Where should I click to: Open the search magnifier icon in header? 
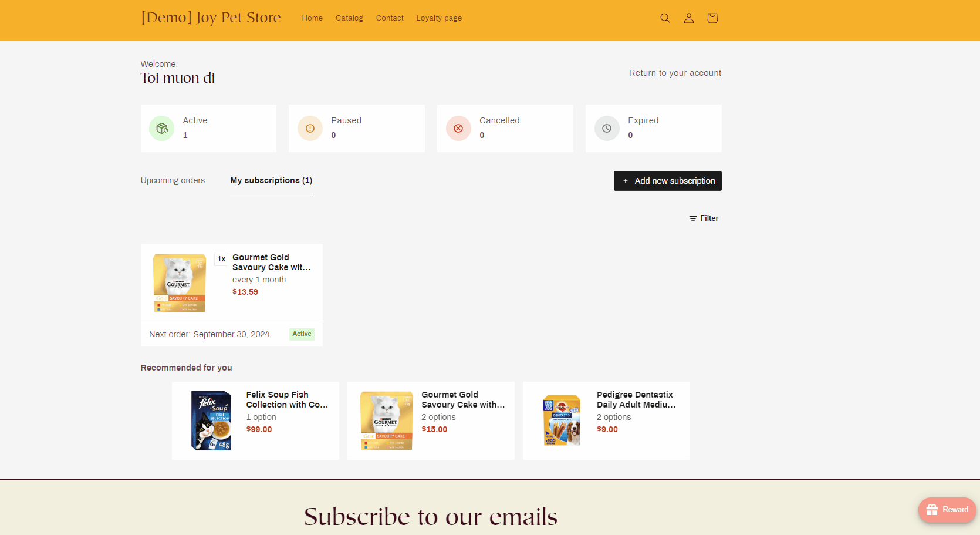(x=665, y=18)
